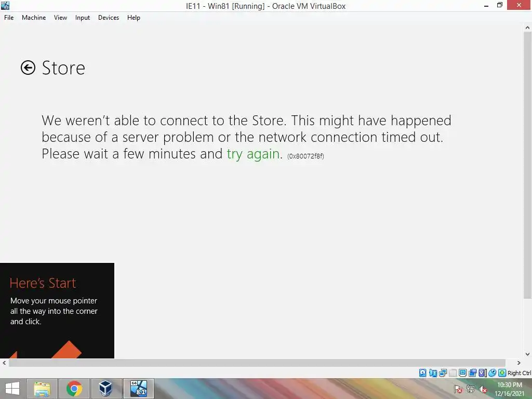Click the 'Right Ctrl' host key label
The height and width of the screenshot is (399, 532).
coord(519,373)
